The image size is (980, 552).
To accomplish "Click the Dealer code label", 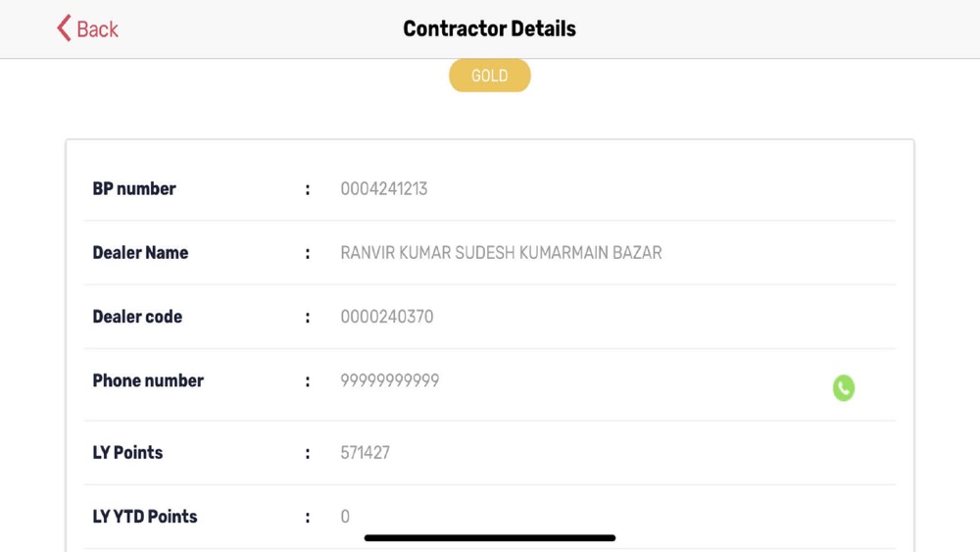I will tap(137, 317).
